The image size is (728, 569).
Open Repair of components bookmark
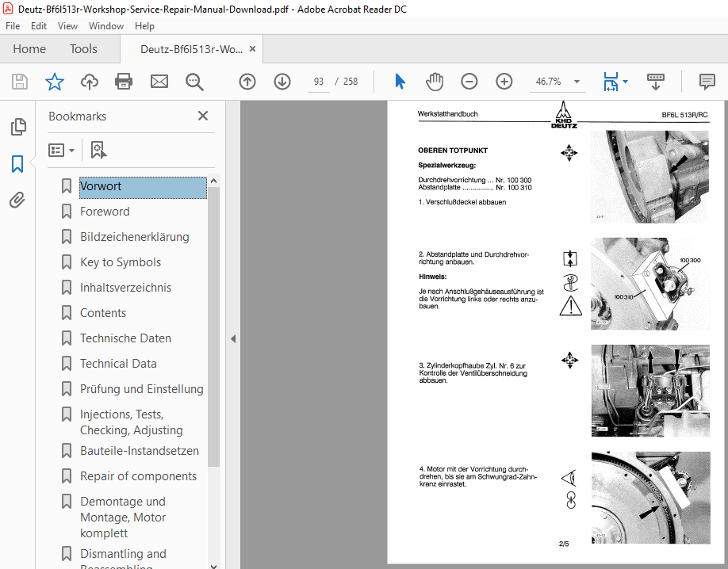pyautogui.click(x=138, y=476)
